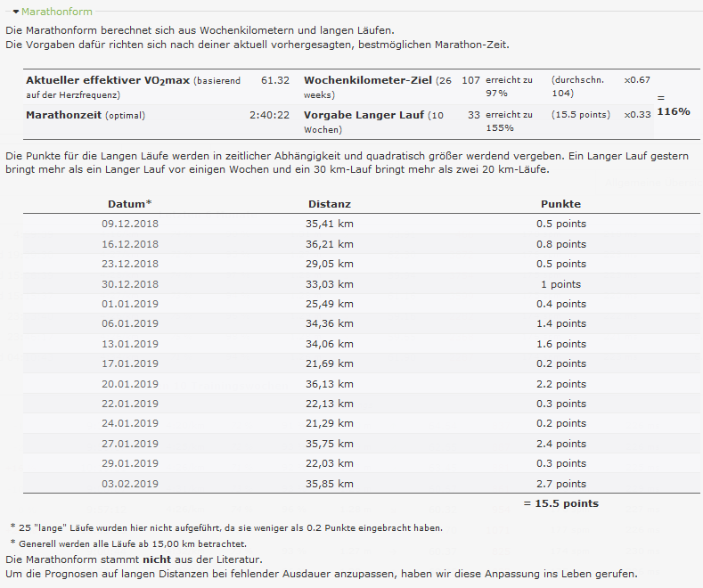Click the 61.32 VO2max value
The image size is (703, 588).
click(x=274, y=80)
